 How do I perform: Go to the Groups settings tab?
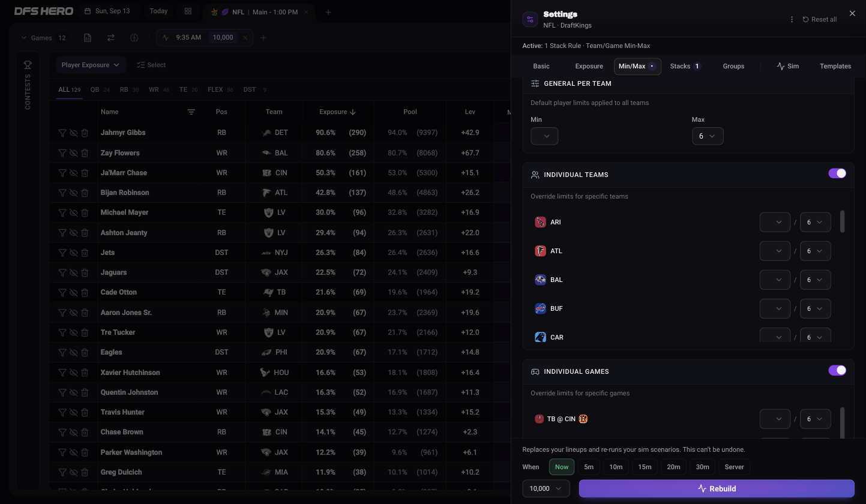coord(733,66)
